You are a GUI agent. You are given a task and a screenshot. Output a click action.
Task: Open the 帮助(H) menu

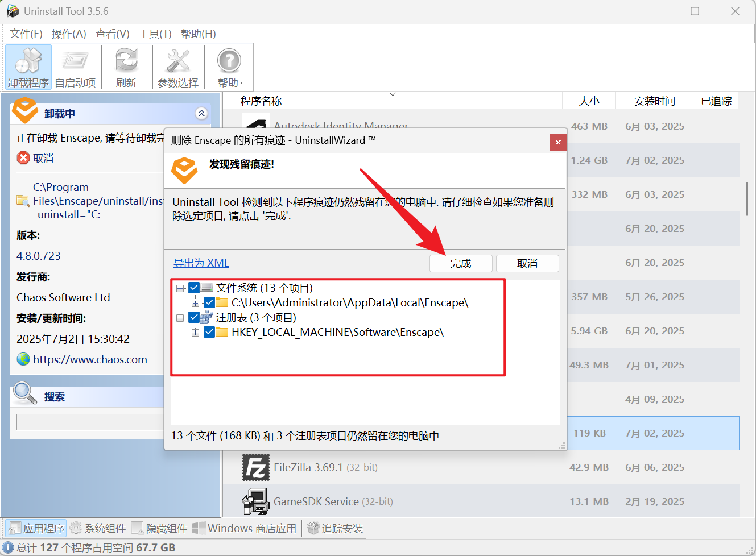pyautogui.click(x=199, y=34)
